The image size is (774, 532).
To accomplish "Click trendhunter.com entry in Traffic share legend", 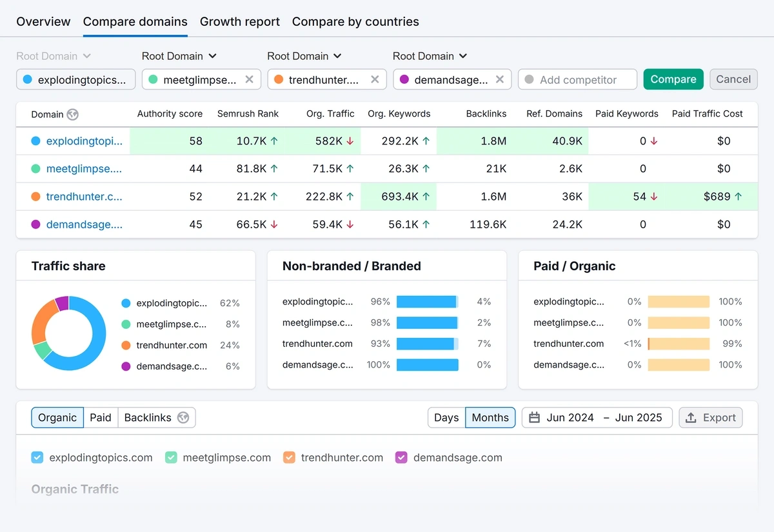I will point(164,345).
